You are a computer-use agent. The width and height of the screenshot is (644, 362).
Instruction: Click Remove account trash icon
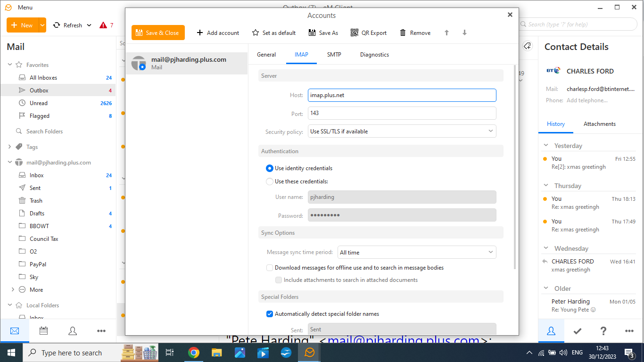(x=403, y=33)
